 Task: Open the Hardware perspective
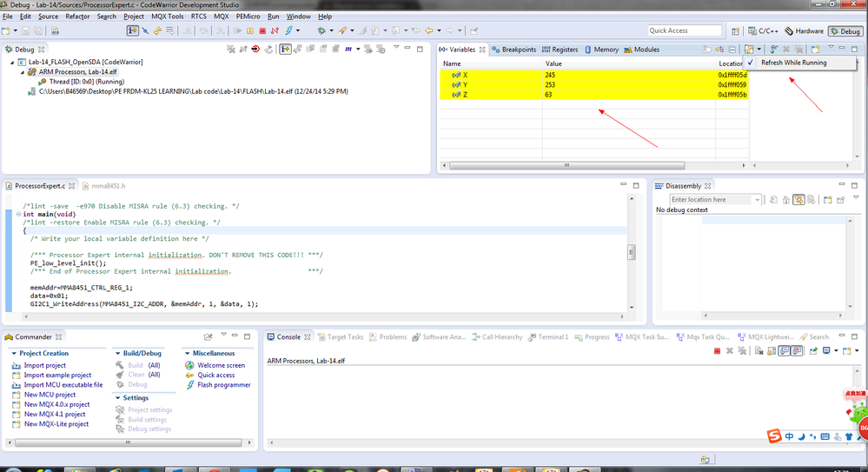click(x=804, y=31)
